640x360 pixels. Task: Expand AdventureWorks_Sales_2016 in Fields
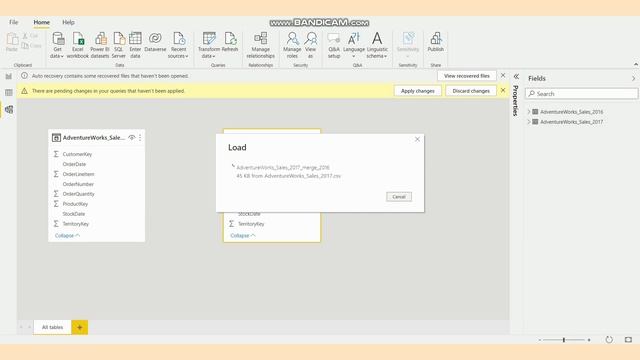pyautogui.click(x=529, y=111)
